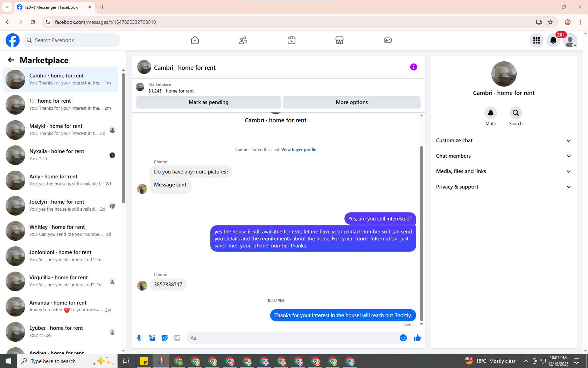
Task: Bookmark this page with star icon
Action: tap(550, 22)
